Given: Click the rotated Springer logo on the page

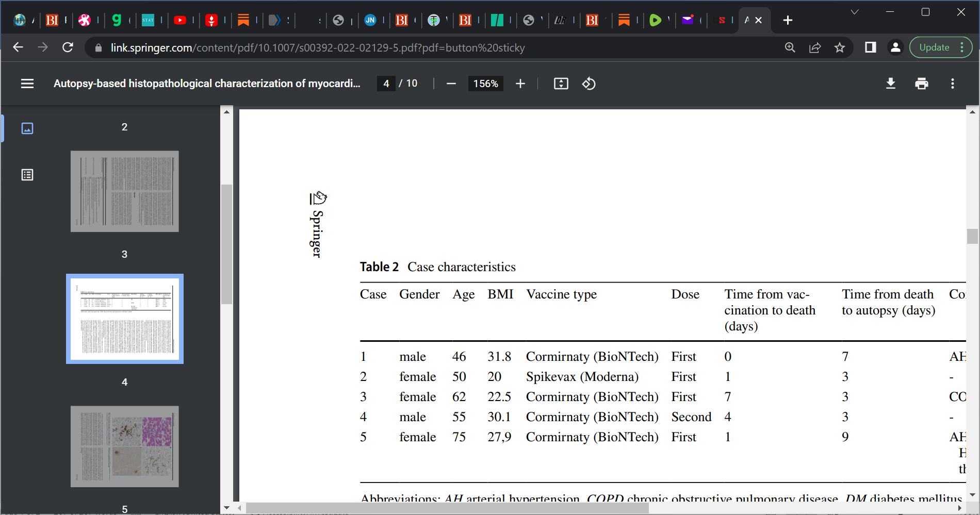Looking at the screenshot, I should pos(318,224).
